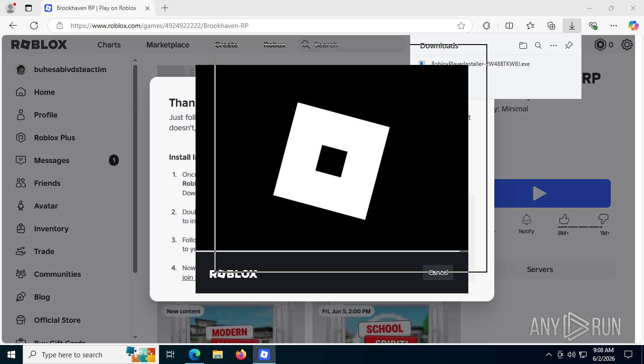Like the game with thumbs up

pyautogui.click(x=563, y=219)
